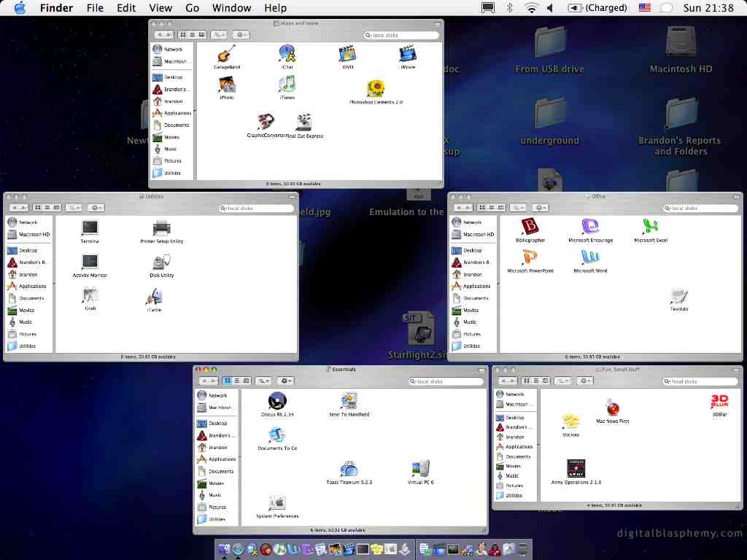Viewport: 747px width, 560px height.
Task: Select Virtual PC 6 icon
Action: point(421,469)
